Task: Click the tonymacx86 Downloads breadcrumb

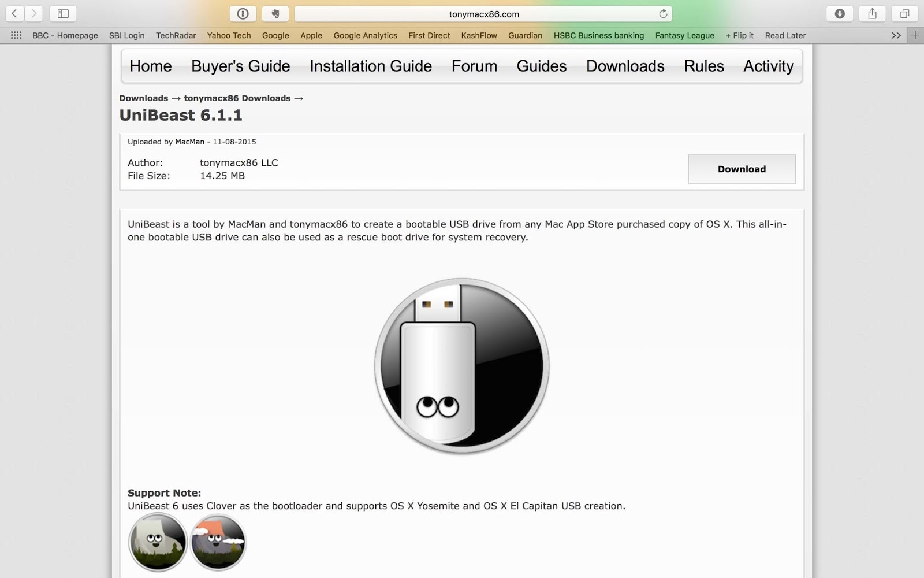Action: tap(237, 98)
